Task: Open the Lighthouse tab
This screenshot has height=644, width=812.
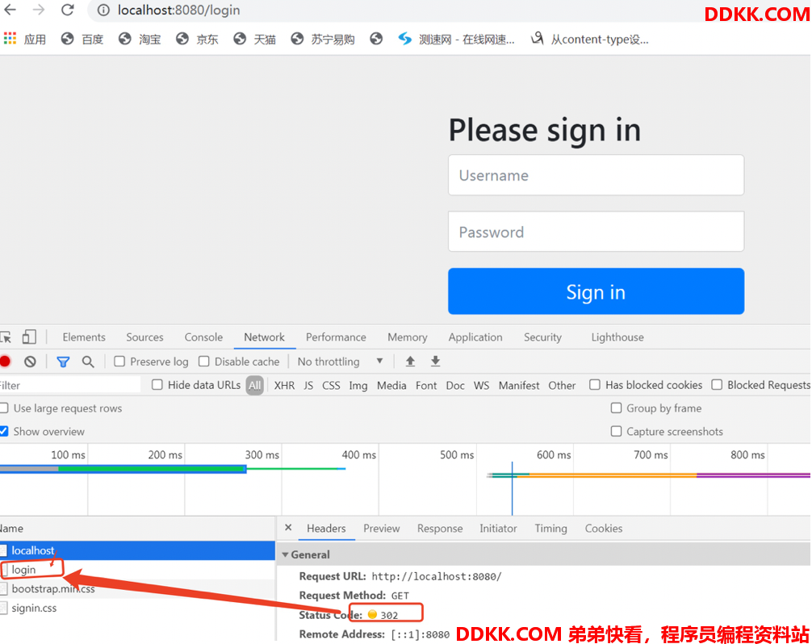Action: [x=617, y=337]
